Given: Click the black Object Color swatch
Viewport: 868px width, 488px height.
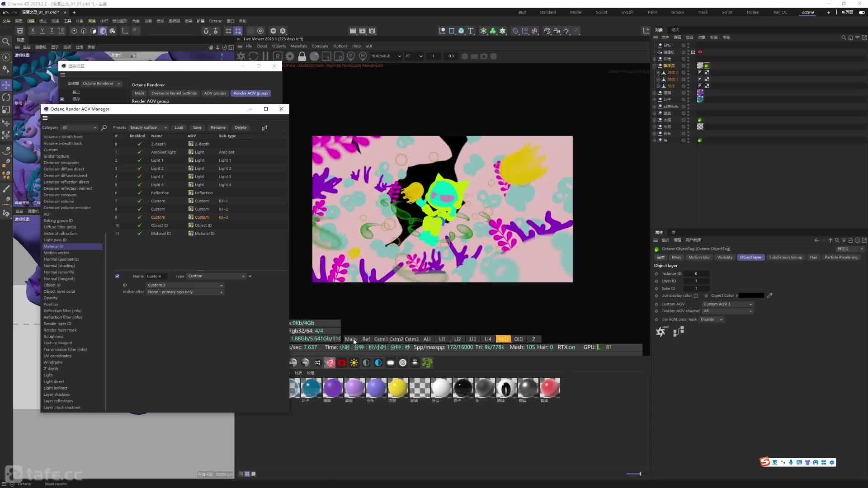Looking at the screenshot, I should pos(751,296).
